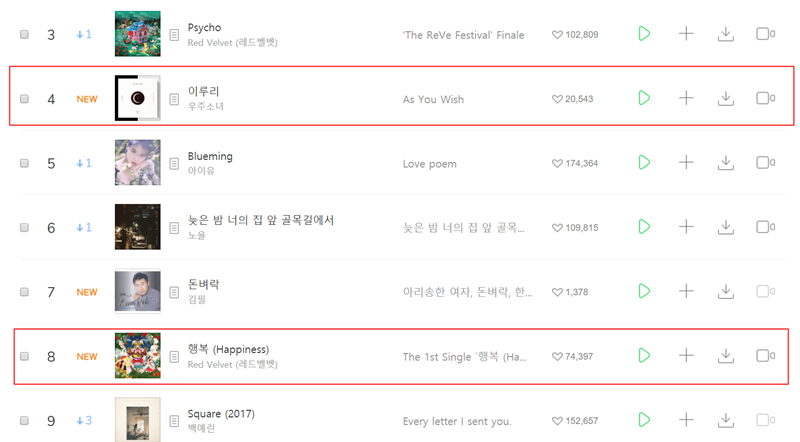Screen dimensions: 800x442
Task: Open the album 'As You Wish'
Action: tap(433, 99)
